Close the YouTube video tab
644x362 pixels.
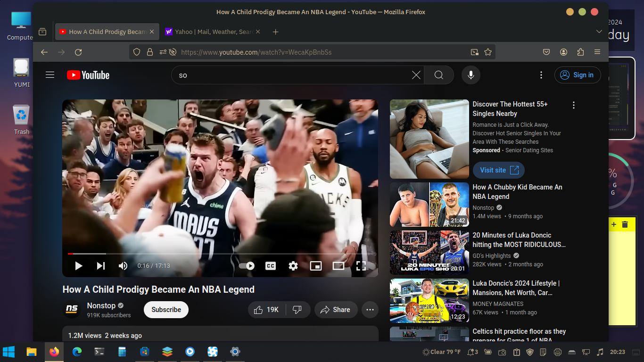click(x=152, y=32)
